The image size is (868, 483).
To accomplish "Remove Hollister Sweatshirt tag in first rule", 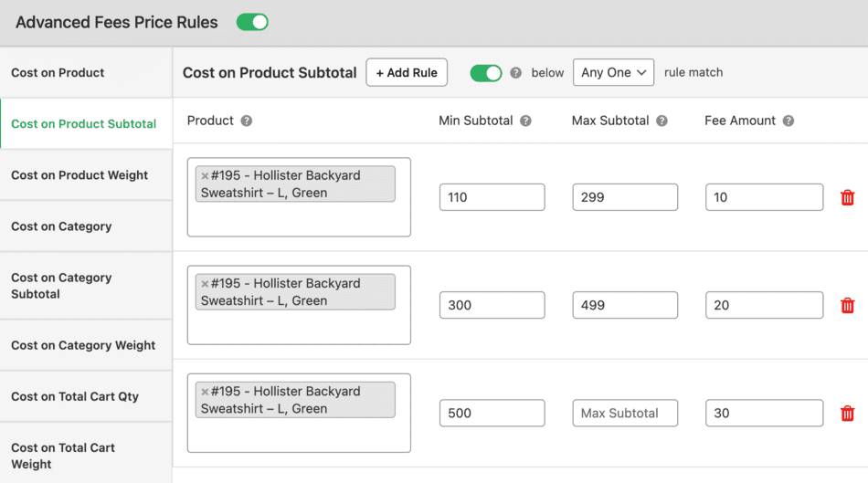I will click(x=205, y=176).
